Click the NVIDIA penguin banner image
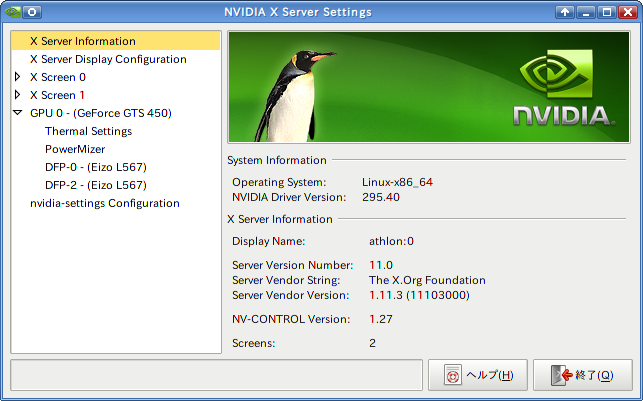 (x=429, y=87)
